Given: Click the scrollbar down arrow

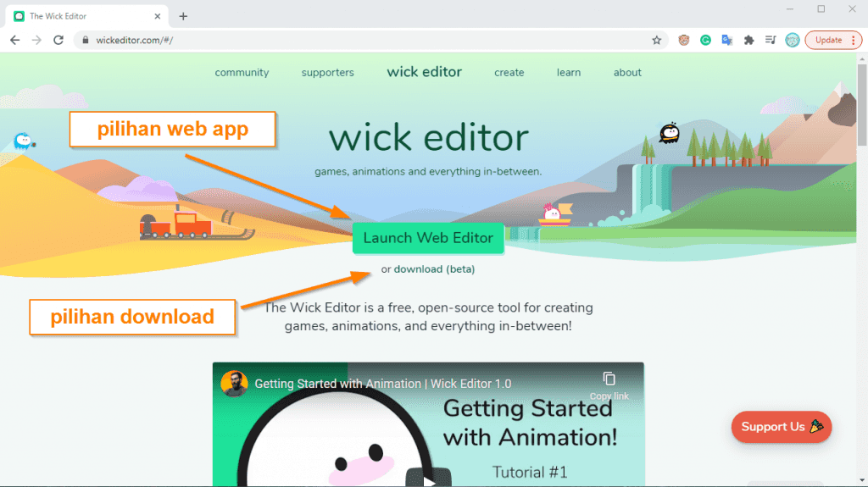Looking at the screenshot, I should (x=862, y=480).
